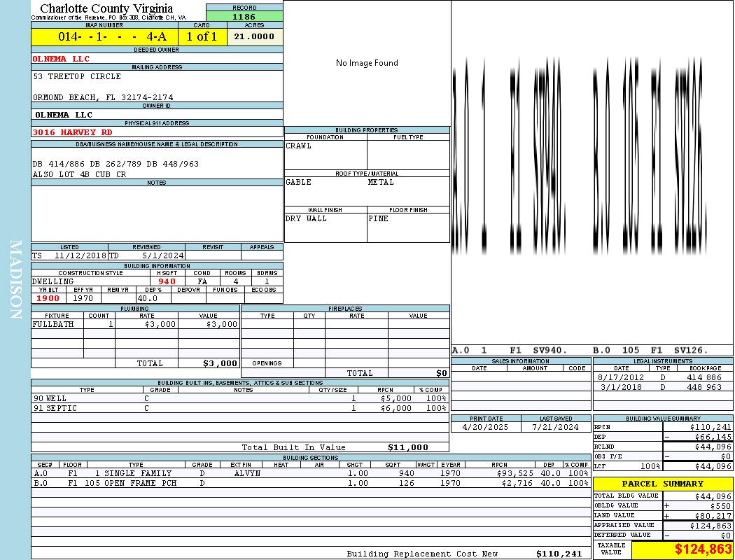
Task: Click the MADISON district sidebar label
Action: coord(15,280)
